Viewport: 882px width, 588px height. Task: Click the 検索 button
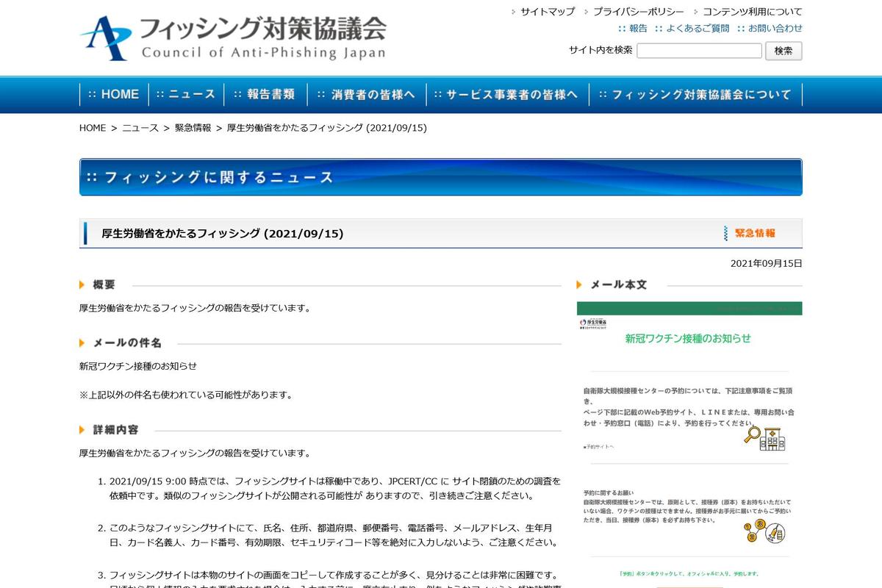(x=784, y=51)
